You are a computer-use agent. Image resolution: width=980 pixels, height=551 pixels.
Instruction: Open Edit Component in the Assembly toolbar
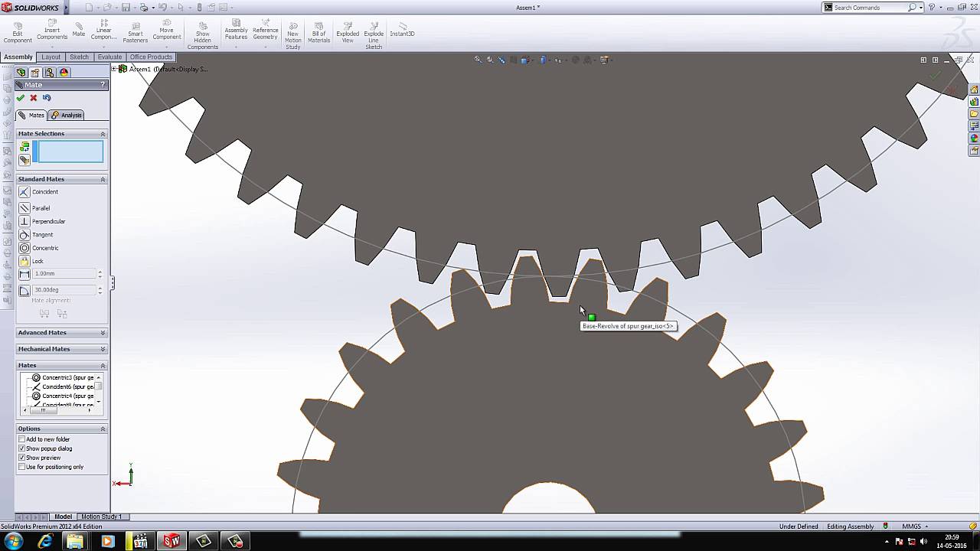pyautogui.click(x=17, y=31)
